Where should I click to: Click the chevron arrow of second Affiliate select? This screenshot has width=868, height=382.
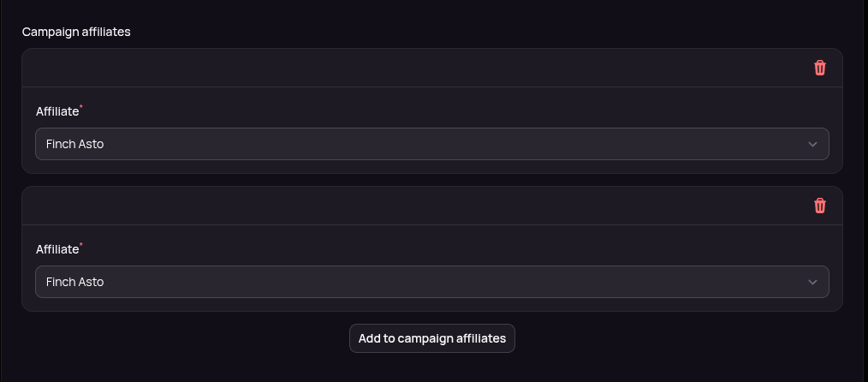pos(812,282)
